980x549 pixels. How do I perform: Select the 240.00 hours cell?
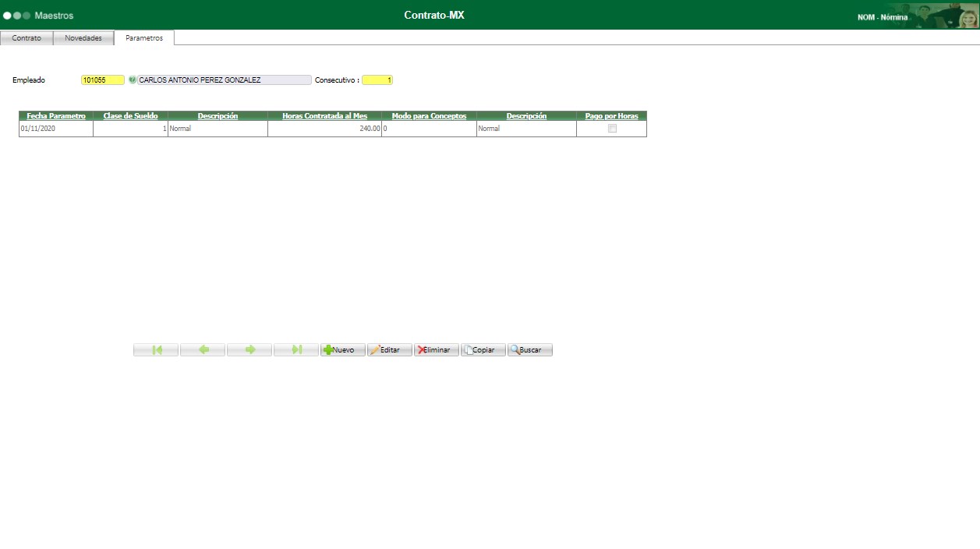click(324, 129)
